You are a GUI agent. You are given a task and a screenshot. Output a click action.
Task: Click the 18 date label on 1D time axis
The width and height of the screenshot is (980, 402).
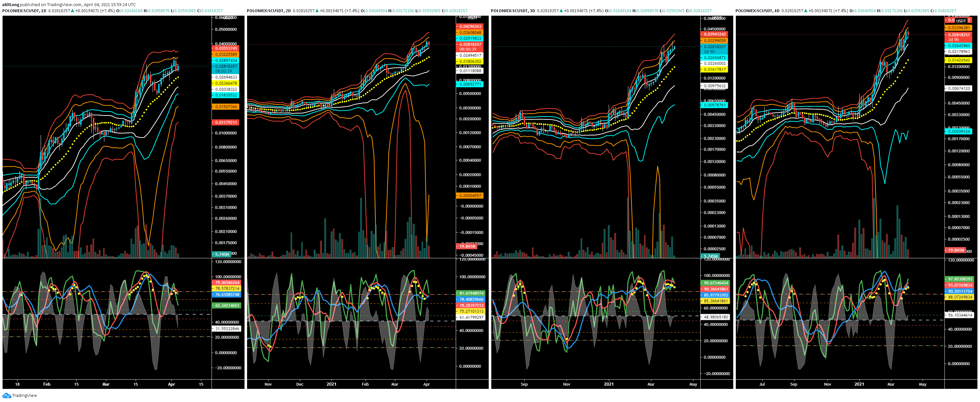(x=17, y=384)
